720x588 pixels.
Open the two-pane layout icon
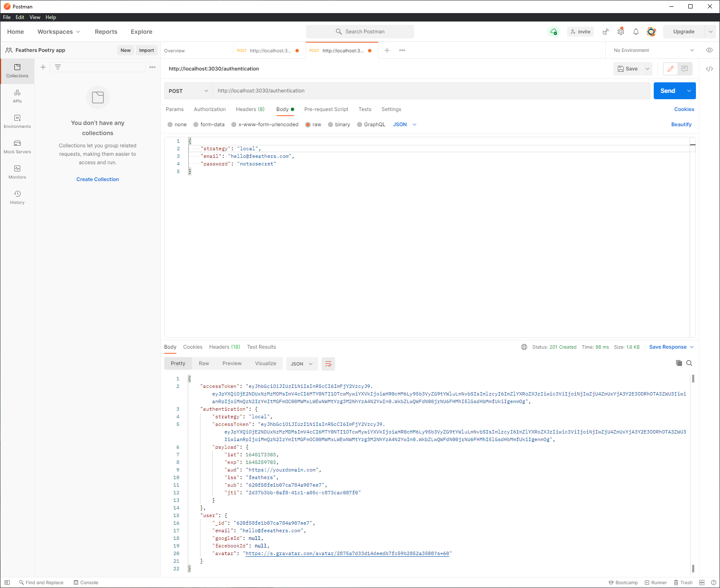[x=702, y=583]
